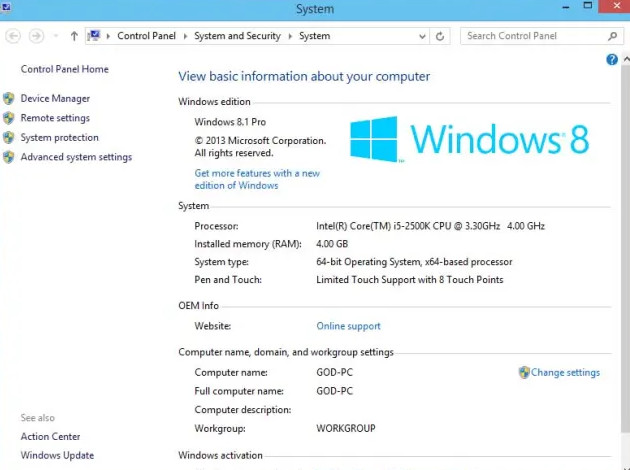Image resolution: width=630 pixels, height=470 pixels.
Task: Click shield icon beside System protection
Action: [8, 137]
